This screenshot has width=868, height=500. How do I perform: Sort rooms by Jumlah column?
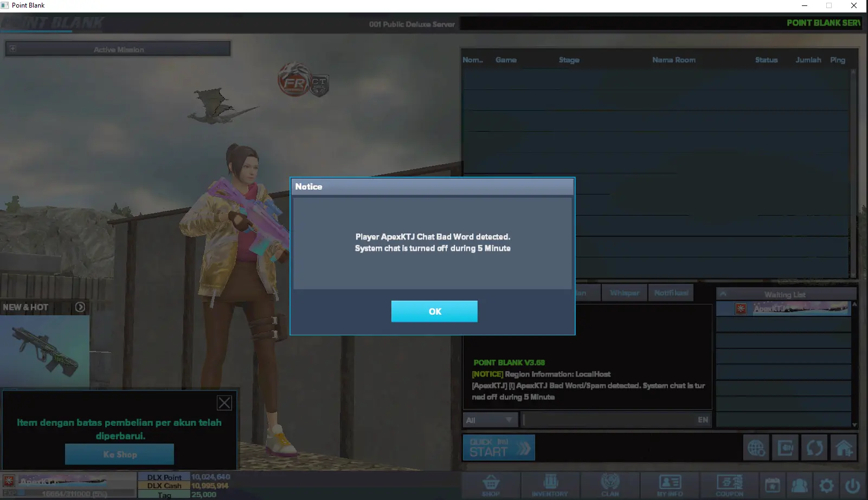click(808, 60)
